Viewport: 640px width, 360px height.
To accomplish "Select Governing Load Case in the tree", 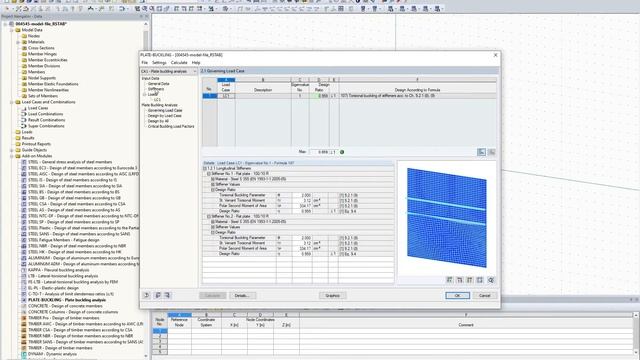I will (x=165, y=111).
